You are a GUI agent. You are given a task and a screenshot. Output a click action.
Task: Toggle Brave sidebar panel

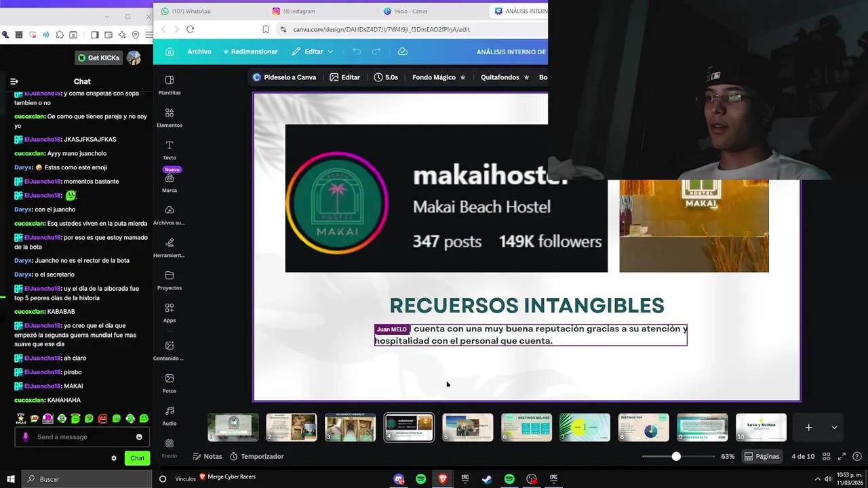coord(94,35)
